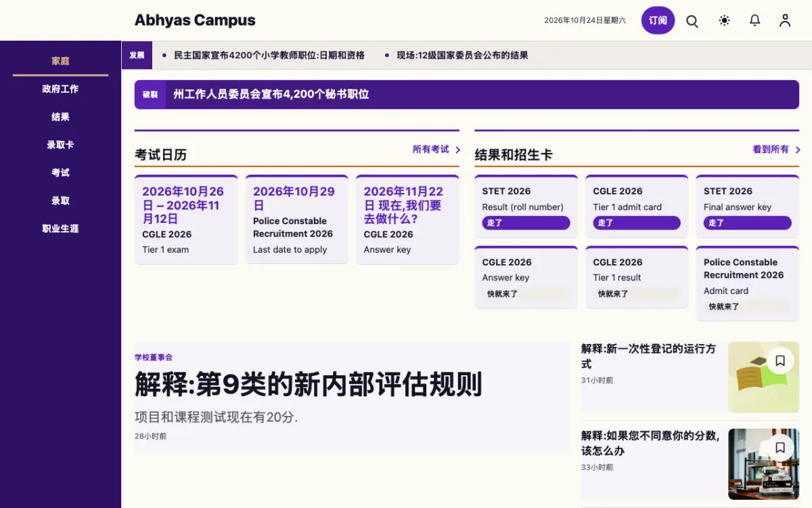812x508 pixels.
Task: Open the notifications bell
Action: click(x=754, y=20)
